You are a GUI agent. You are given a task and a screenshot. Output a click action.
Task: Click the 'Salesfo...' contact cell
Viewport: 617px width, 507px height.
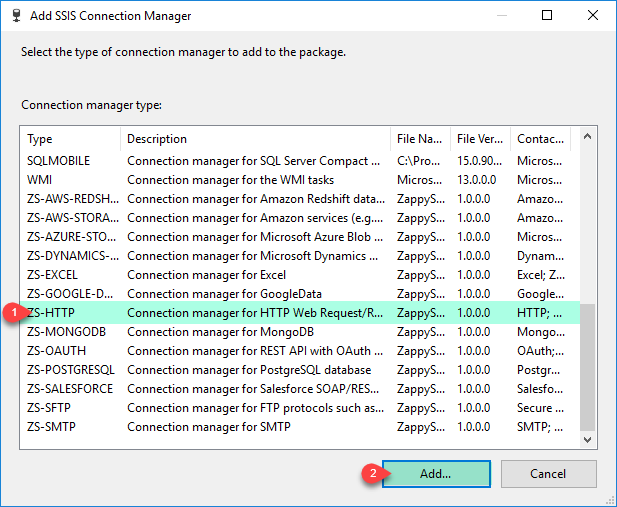click(x=540, y=389)
